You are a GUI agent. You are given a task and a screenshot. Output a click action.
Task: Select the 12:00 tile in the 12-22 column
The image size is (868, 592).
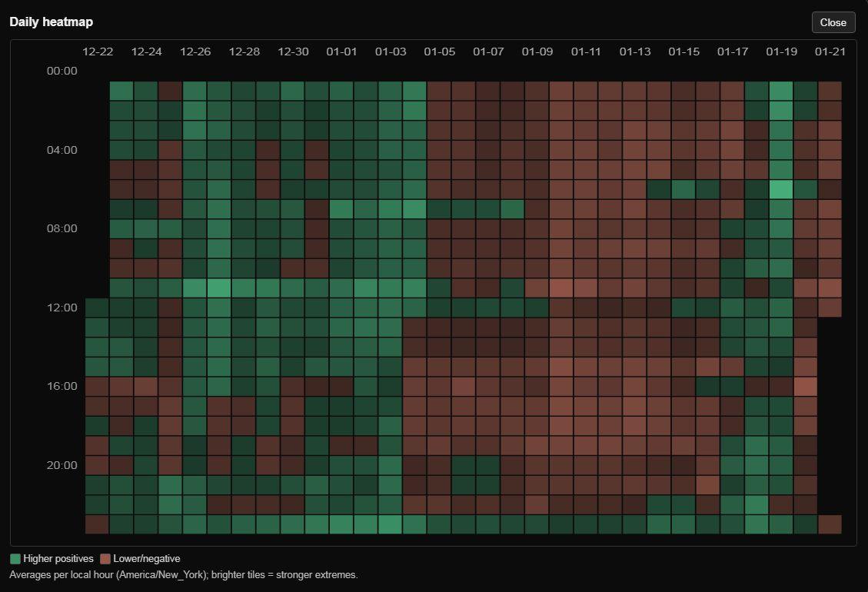98,308
